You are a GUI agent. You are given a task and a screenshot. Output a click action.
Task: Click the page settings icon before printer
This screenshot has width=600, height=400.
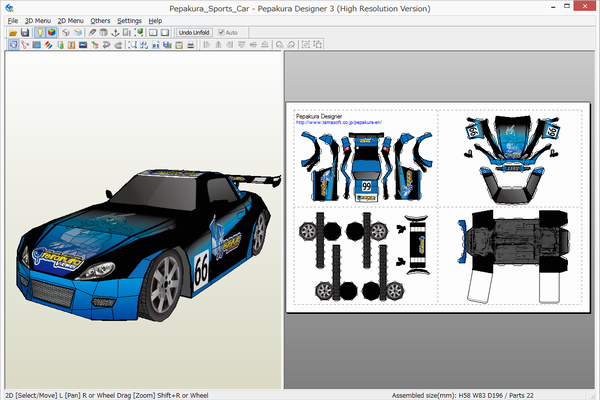pos(179,45)
